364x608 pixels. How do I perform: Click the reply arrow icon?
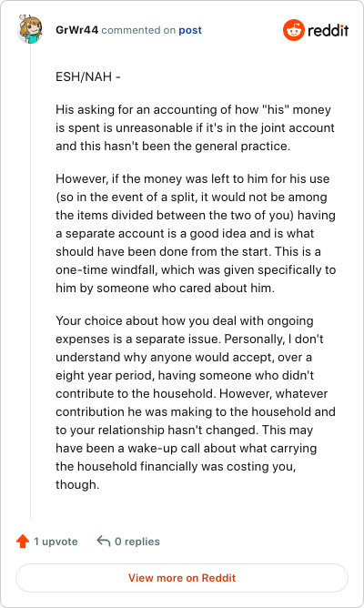coord(104,541)
